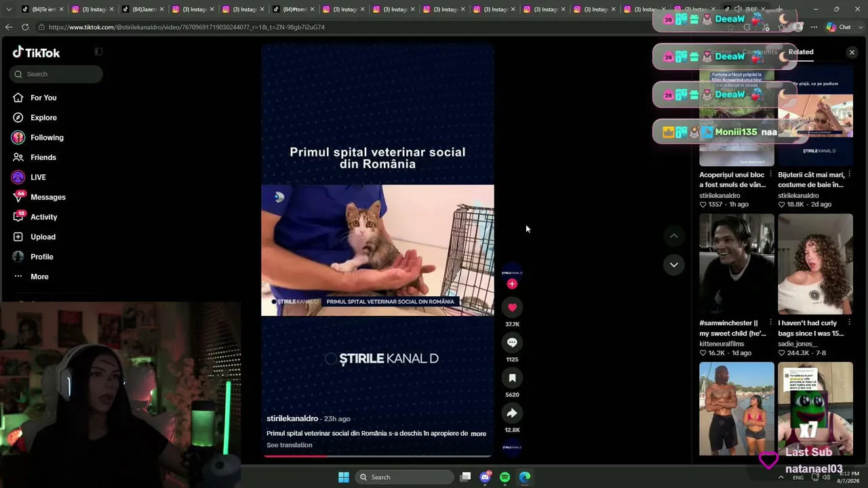Open the Copilot Chat button

click(x=839, y=27)
